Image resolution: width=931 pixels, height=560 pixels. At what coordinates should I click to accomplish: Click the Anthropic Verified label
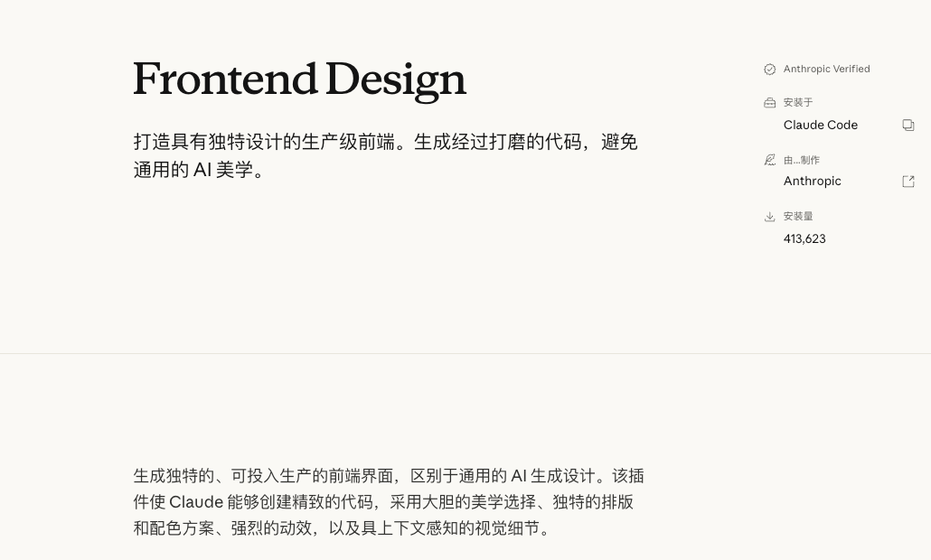pos(826,70)
